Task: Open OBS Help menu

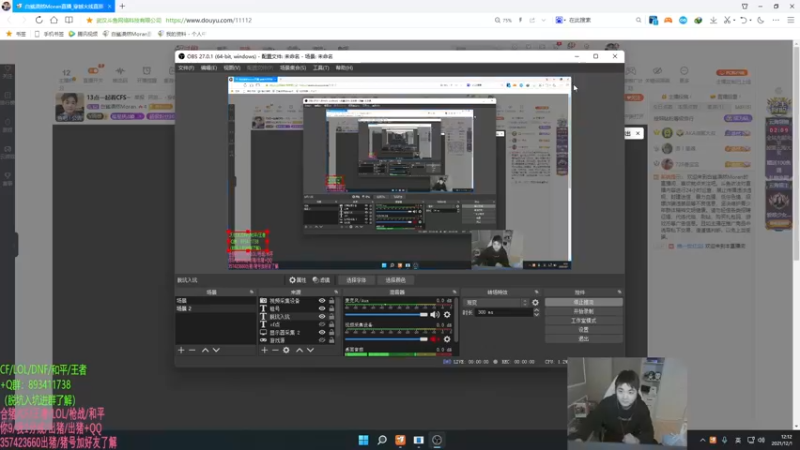Action: click(x=344, y=68)
